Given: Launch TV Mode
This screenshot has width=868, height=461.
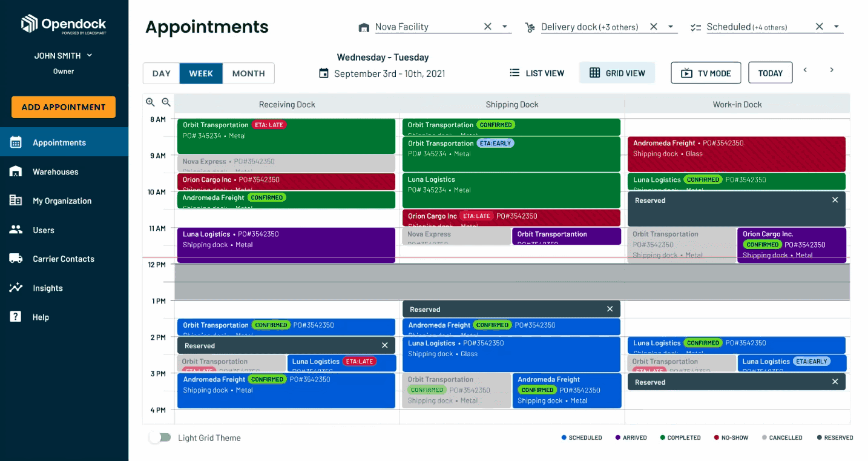Looking at the screenshot, I should [x=706, y=73].
